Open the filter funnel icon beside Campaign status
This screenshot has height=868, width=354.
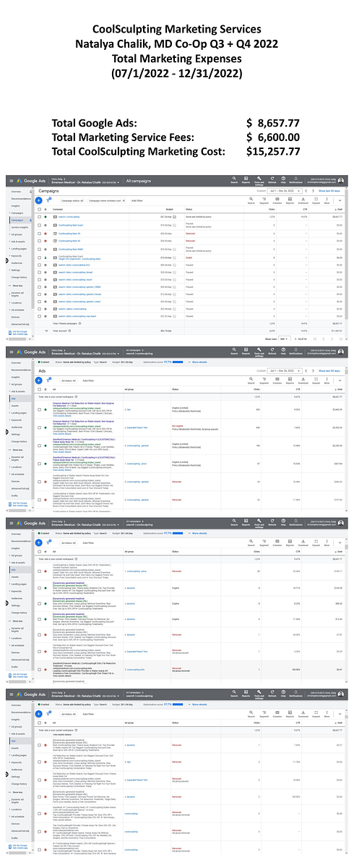click(x=49, y=200)
